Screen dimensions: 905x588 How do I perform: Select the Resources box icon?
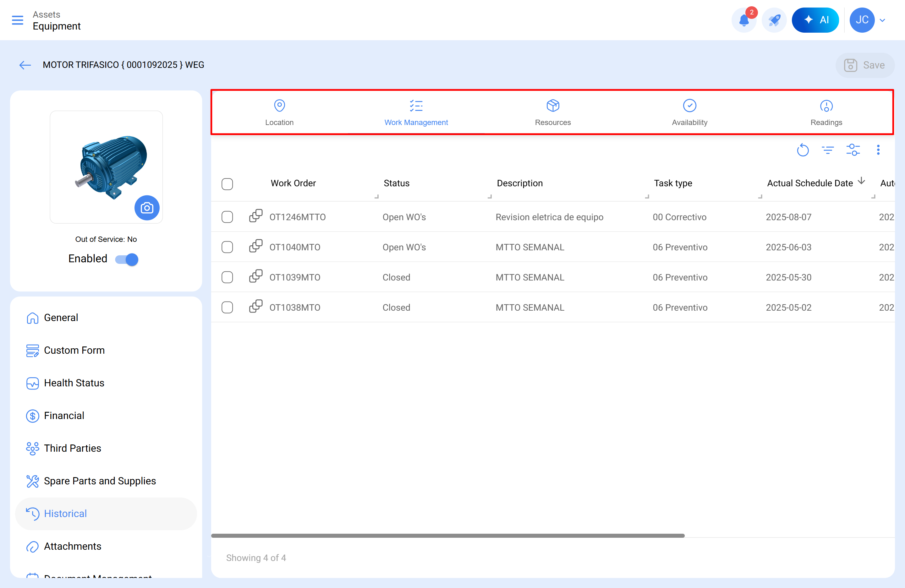553,105
